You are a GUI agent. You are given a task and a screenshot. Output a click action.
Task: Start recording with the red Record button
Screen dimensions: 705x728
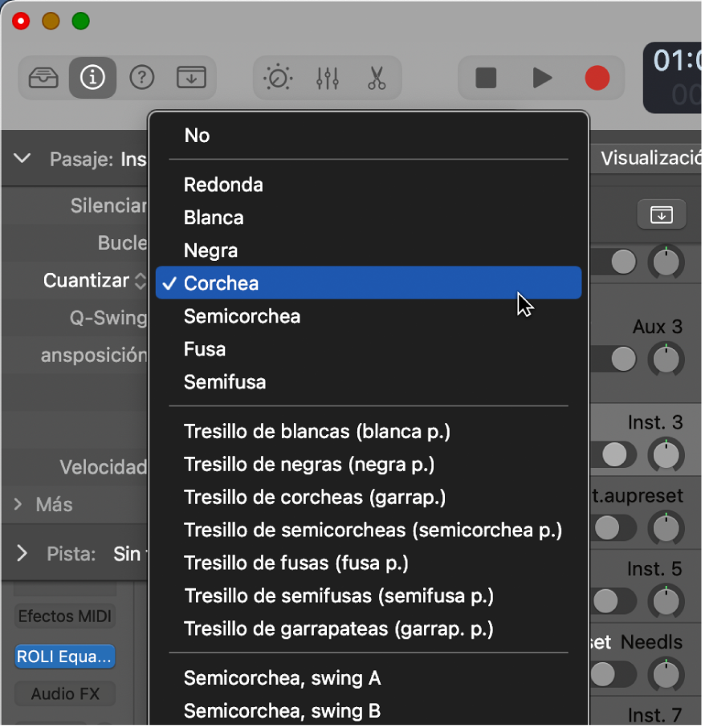pos(597,78)
